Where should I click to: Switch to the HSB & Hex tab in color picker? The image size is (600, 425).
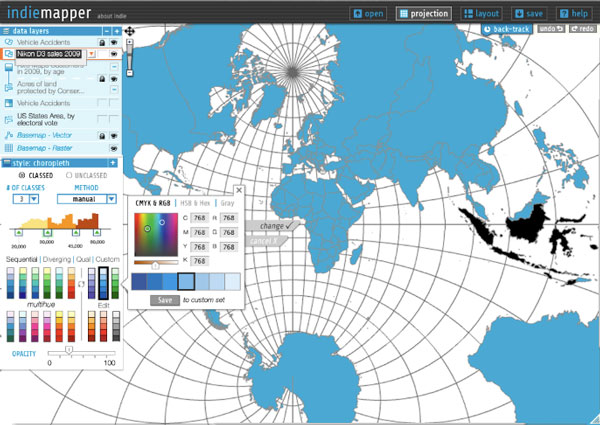click(x=195, y=203)
